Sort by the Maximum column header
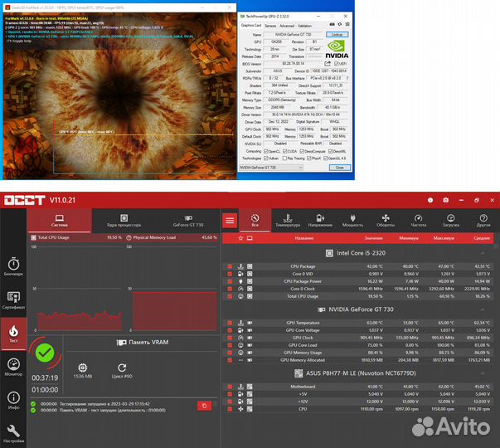500x448 pixels. tap(444, 238)
